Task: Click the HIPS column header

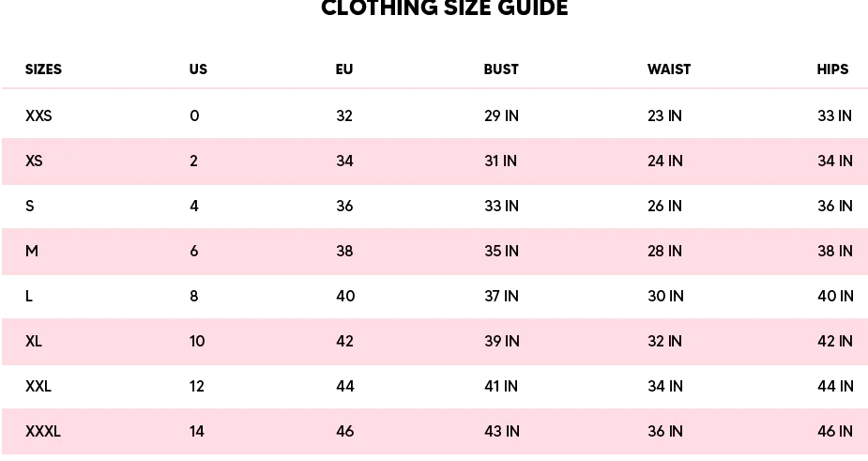Action: click(832, 69)
